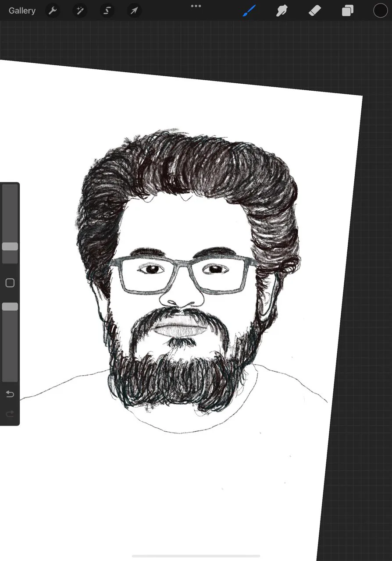This screenshot has width=392, height=561.
Task: Activate the Transform arrow tool
Action: 134,11
